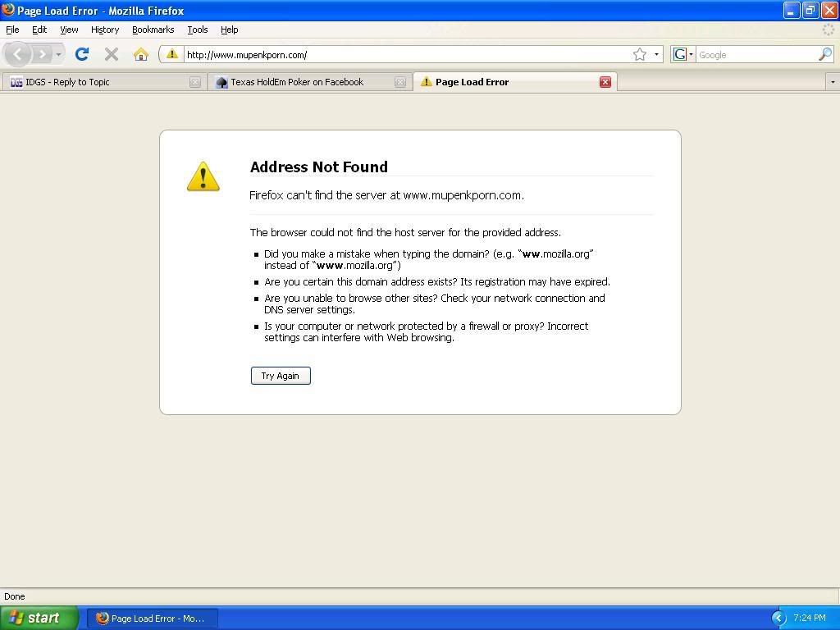Screen dimensions: 840x630
Task: Switch to Texas HoldEm Poker on Facebook tab
Action: tap(310, 82)
